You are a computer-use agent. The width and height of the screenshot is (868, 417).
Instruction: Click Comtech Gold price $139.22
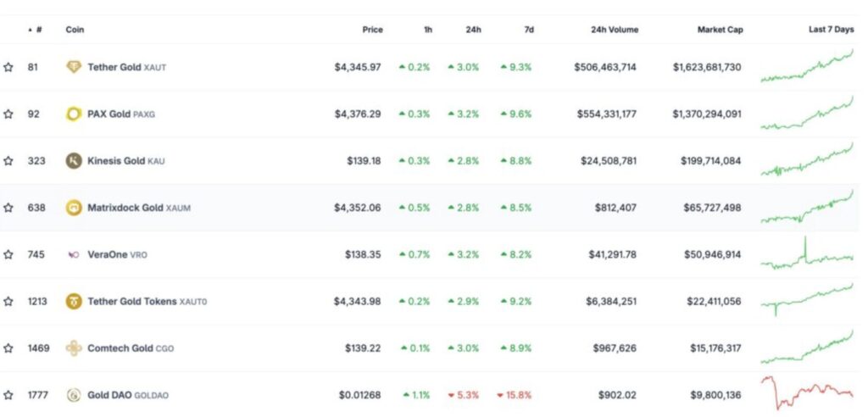[364, 348]
